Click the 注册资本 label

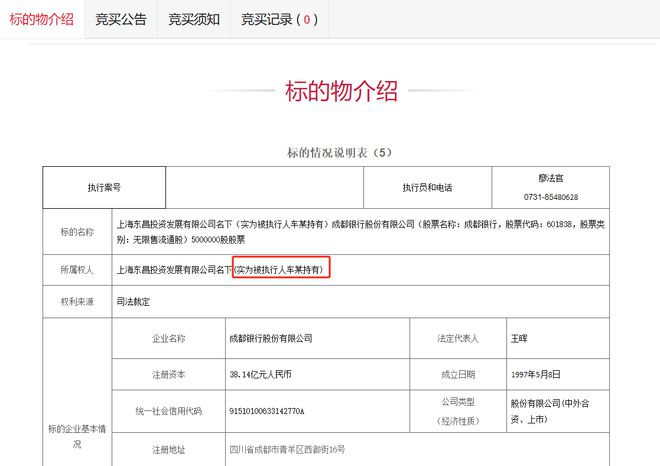(x=168, y=374)
